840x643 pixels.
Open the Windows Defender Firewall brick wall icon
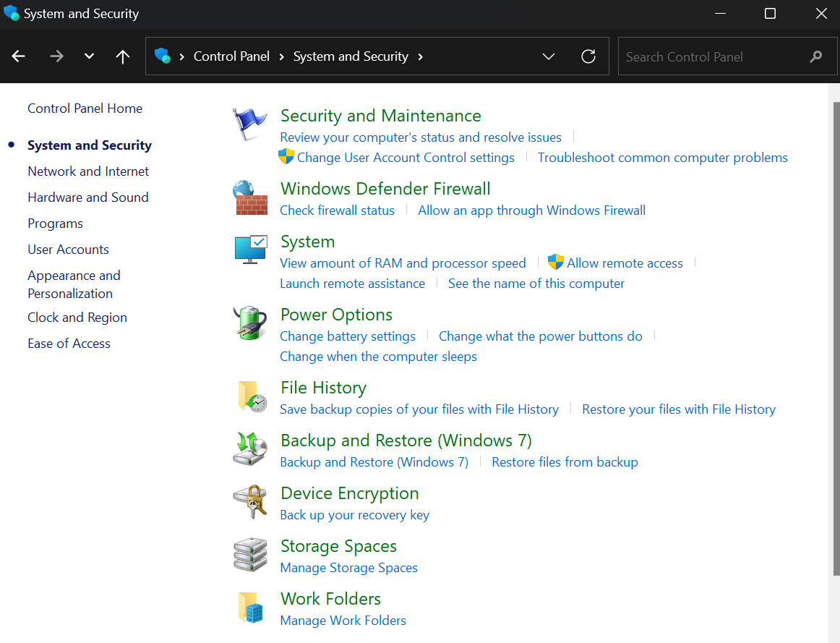[x=250, y=198]
